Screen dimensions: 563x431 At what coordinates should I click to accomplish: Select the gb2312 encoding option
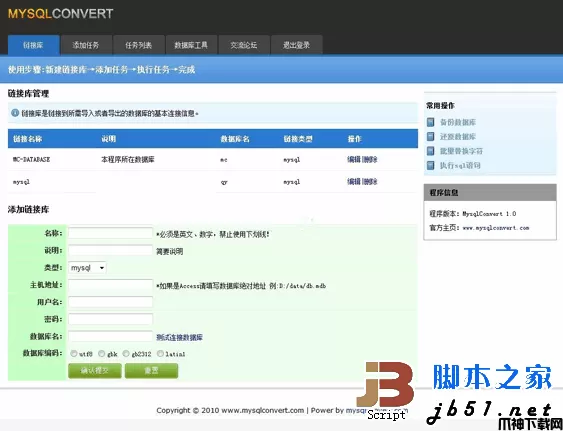pyautogui.click(x=126, y=353)
